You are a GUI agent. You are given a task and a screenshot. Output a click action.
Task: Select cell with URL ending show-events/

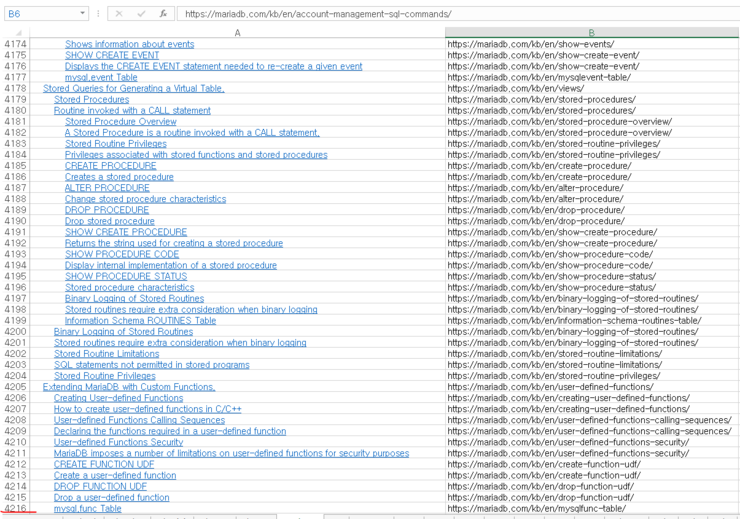click(x=592, y=44)
